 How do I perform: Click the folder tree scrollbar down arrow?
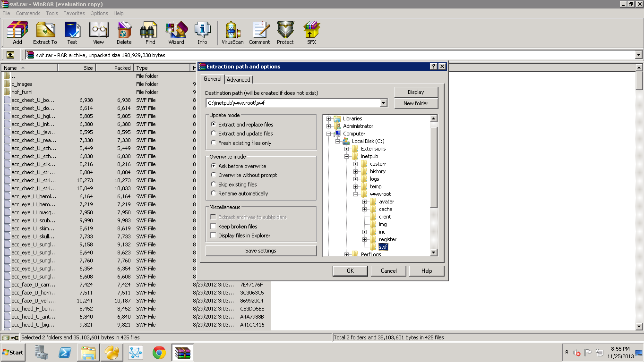point(434,253)
